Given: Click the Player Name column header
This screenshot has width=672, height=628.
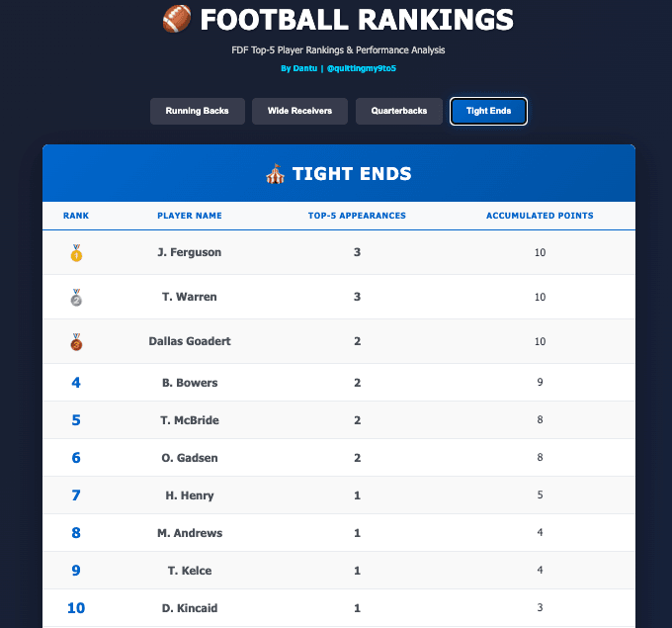Looking at the screenshot, I should coord(190,216).
